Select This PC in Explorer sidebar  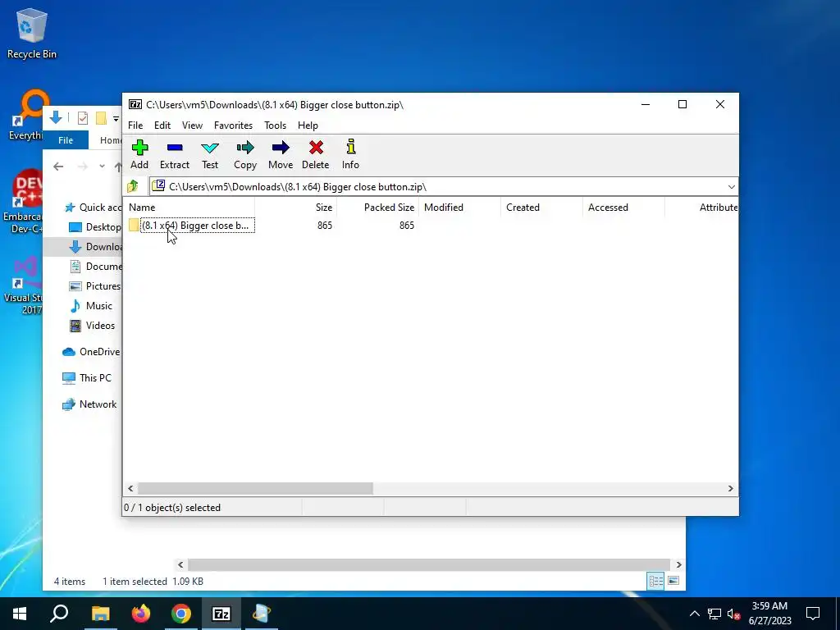(x=87, y=378)
